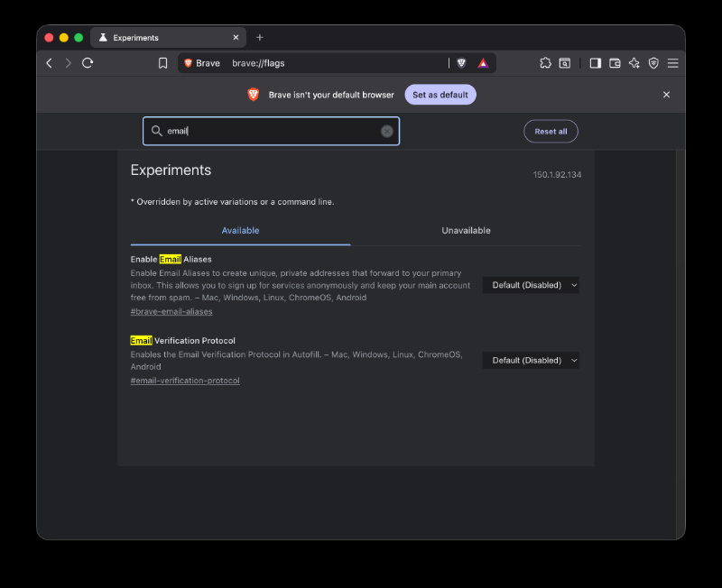Open the hamburger main menu

coord(672,63)
